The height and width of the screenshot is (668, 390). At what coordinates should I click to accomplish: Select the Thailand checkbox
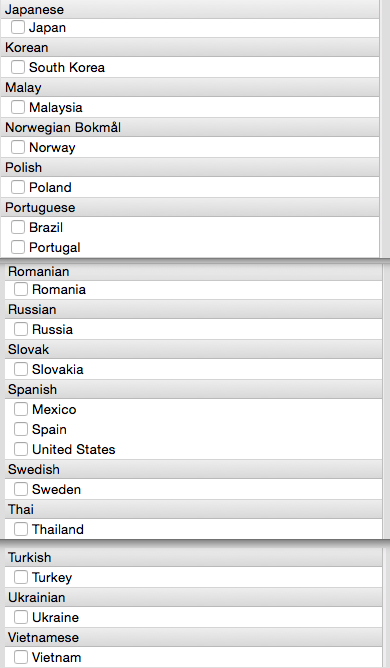click(21, 529)
